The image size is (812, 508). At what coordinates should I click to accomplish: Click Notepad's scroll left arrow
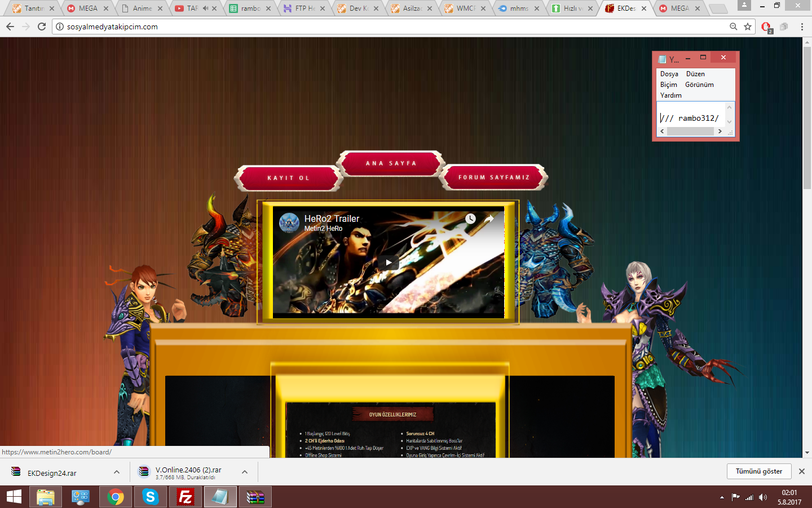coord(662,132)
